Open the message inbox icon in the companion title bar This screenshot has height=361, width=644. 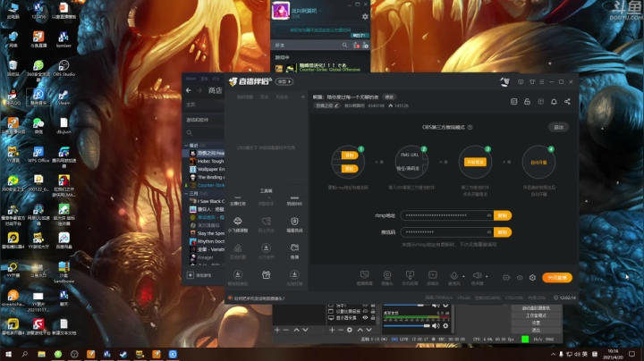521,82
